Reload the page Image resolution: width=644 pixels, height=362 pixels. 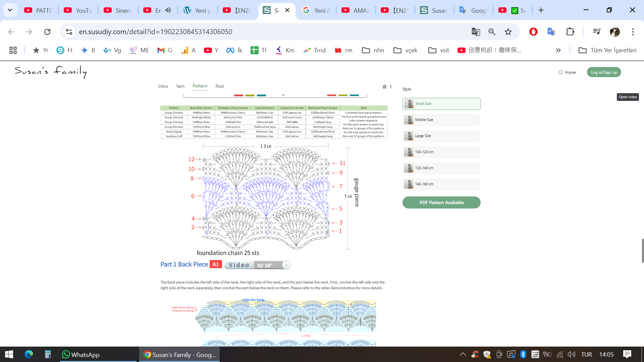(47, 32)
